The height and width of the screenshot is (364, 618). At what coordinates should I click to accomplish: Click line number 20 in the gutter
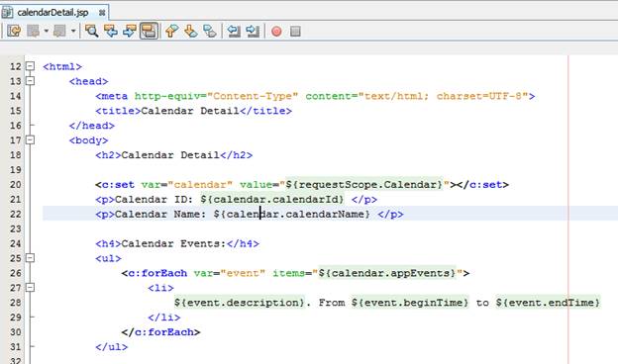click(16, 185)
